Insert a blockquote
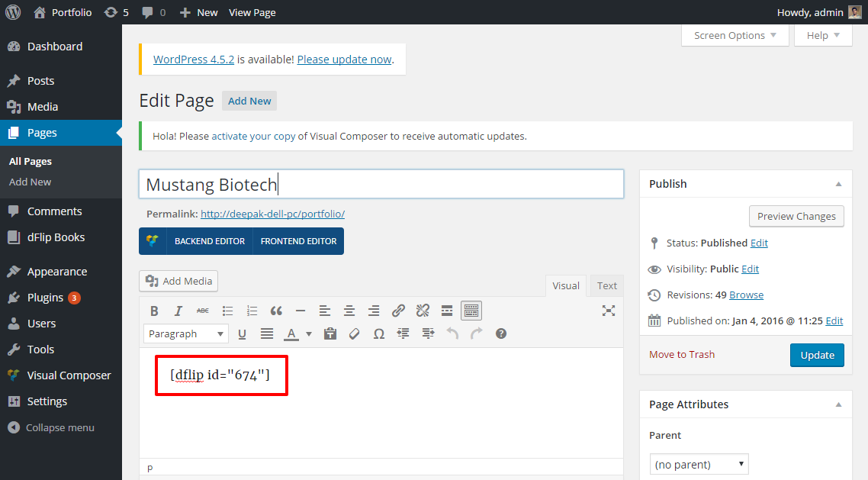The image size is (868, 480). point(276,311)
